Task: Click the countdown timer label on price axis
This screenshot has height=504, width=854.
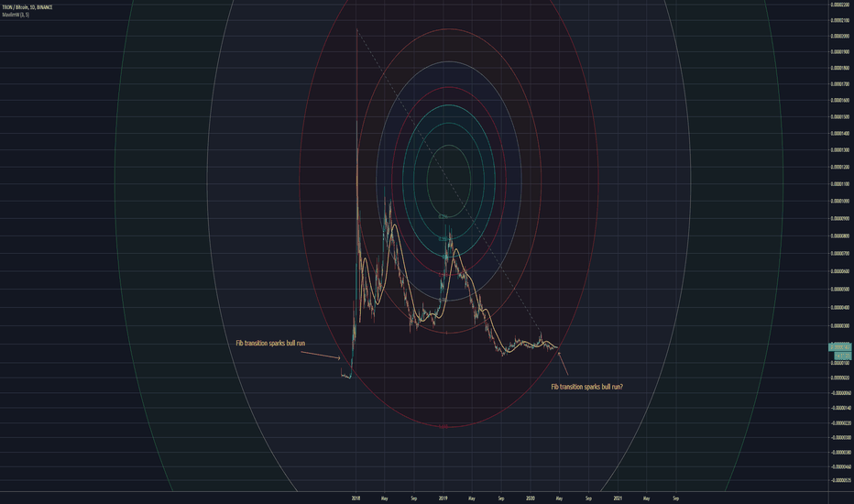Action: [842, 356]
